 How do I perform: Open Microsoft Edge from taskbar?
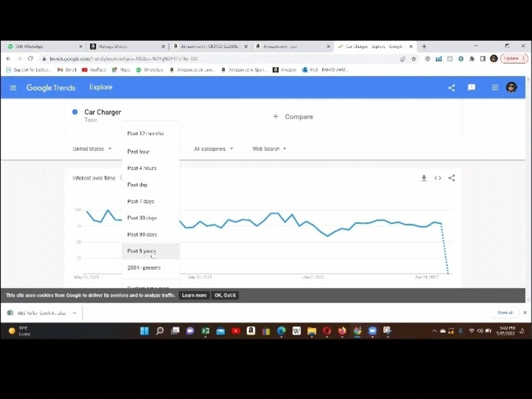coord(281,331)
